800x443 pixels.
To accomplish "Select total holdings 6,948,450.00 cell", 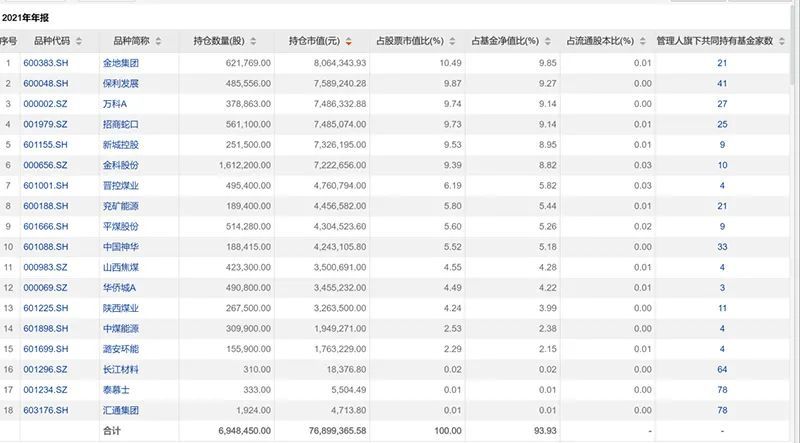I will (x=244, y=431).
